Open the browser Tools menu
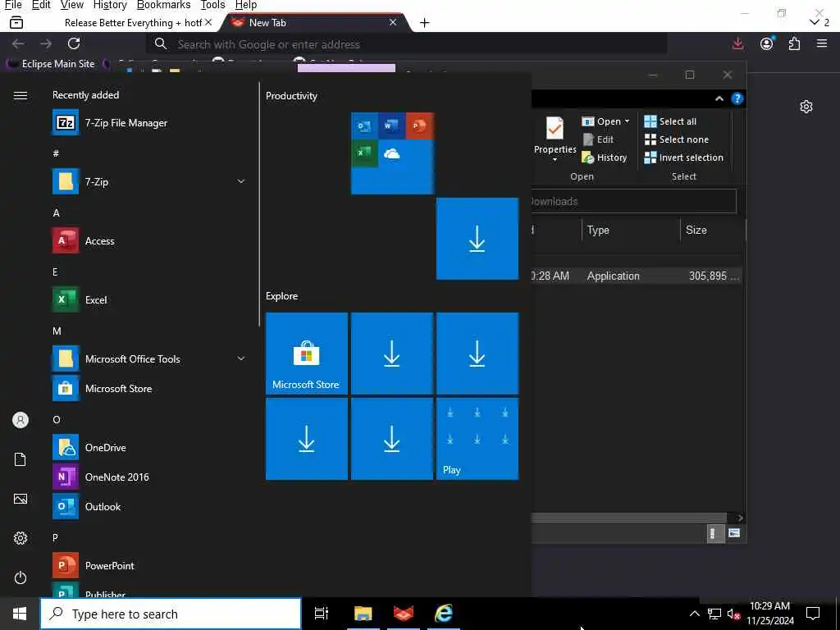The height and width of the screenshot is (630, 840). [x=212, y=5]
